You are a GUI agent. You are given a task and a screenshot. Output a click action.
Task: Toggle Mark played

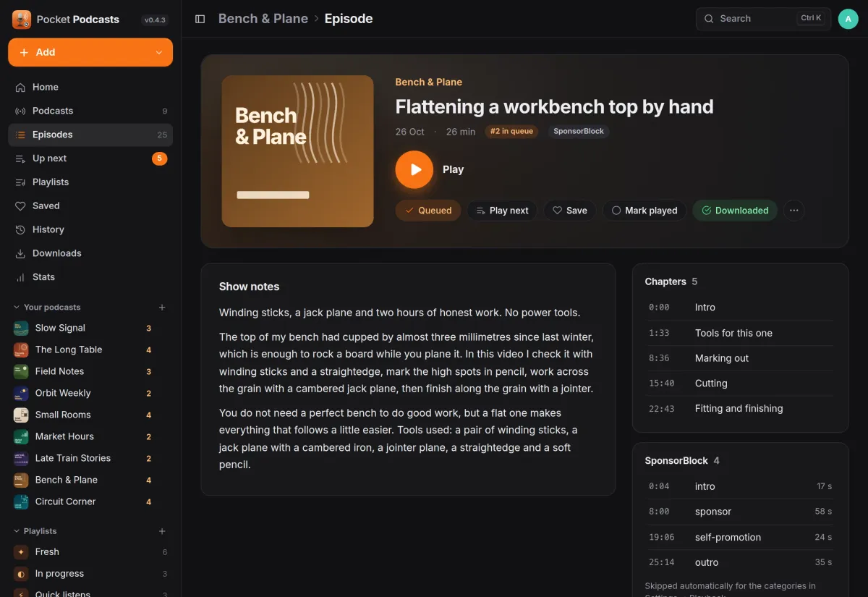[x=644, y=211]
